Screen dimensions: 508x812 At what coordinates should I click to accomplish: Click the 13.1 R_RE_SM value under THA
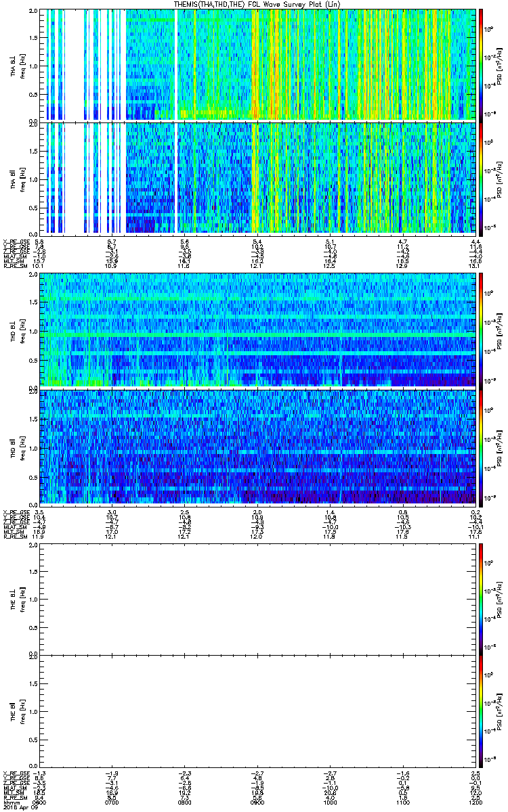pos(475,267)
